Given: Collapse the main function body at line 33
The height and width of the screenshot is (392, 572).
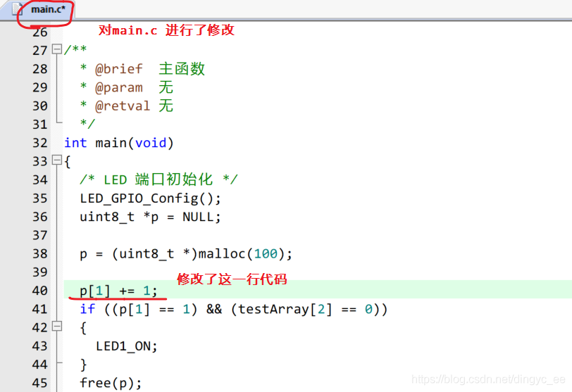Looking at the screenshot, I should coord(57,161).
